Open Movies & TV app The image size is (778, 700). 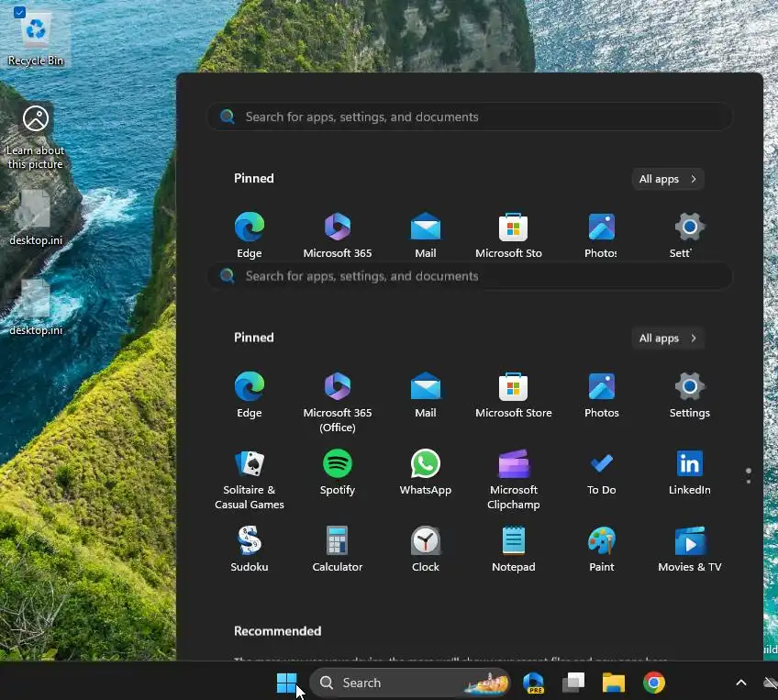point(689,549)
